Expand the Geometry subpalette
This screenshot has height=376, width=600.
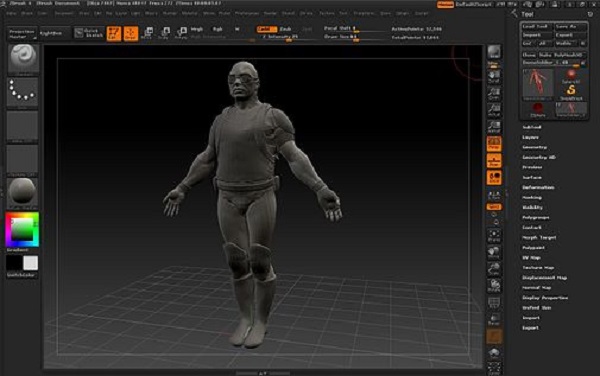pos(535,147)
